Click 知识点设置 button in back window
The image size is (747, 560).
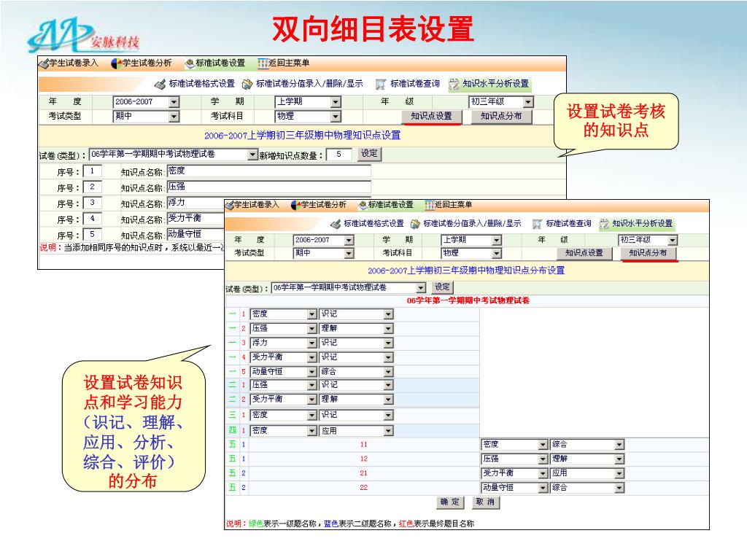(x=431, y=116)
